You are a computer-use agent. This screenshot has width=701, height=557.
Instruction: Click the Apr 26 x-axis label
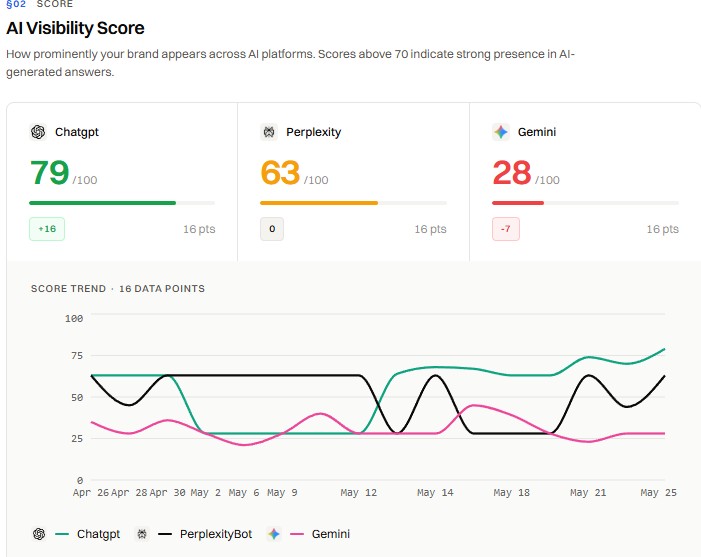[91, 493]
